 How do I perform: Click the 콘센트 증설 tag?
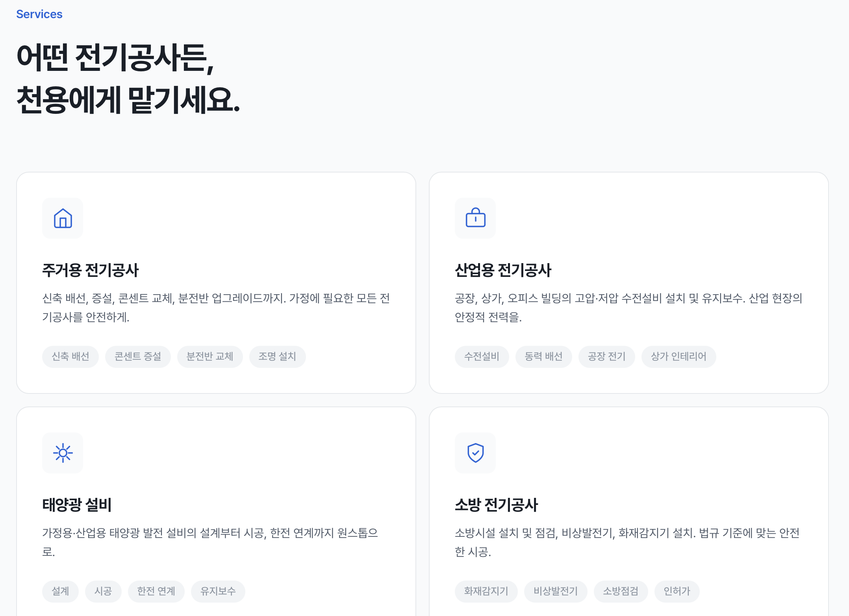pyautogui.click(x=138, y=356)
